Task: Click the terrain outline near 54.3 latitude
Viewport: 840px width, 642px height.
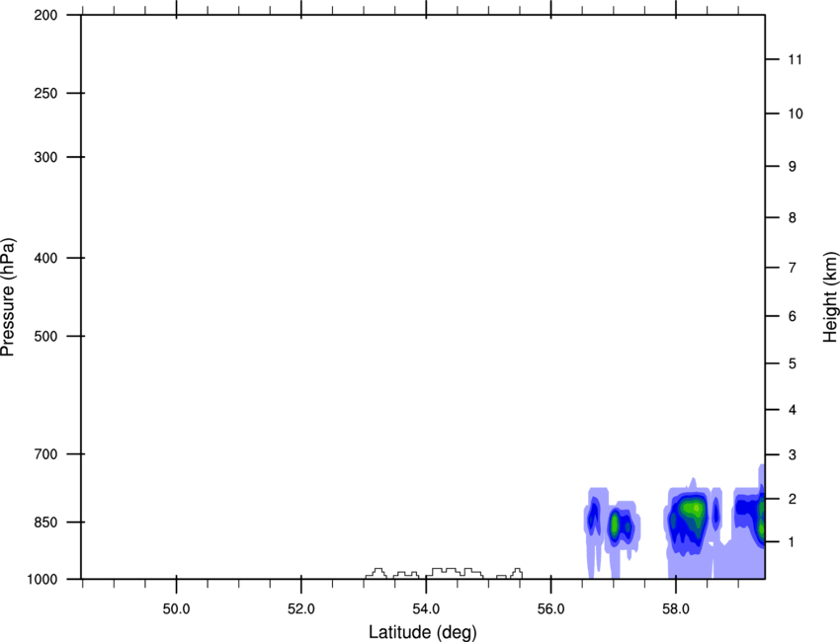Action: pos(455,573)
